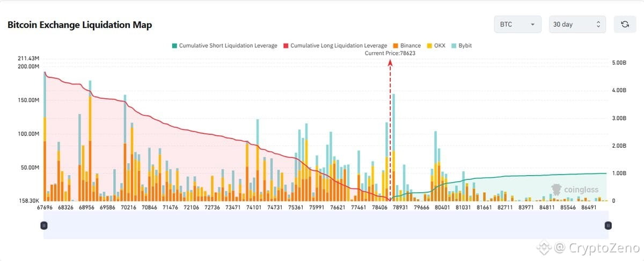Open the BTC coin dropdown
644x261 pixels.
click(x=518, y=25)
